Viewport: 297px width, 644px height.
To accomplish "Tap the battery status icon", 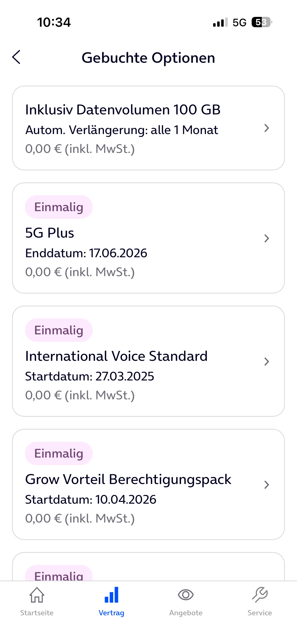I will [262, 22].
